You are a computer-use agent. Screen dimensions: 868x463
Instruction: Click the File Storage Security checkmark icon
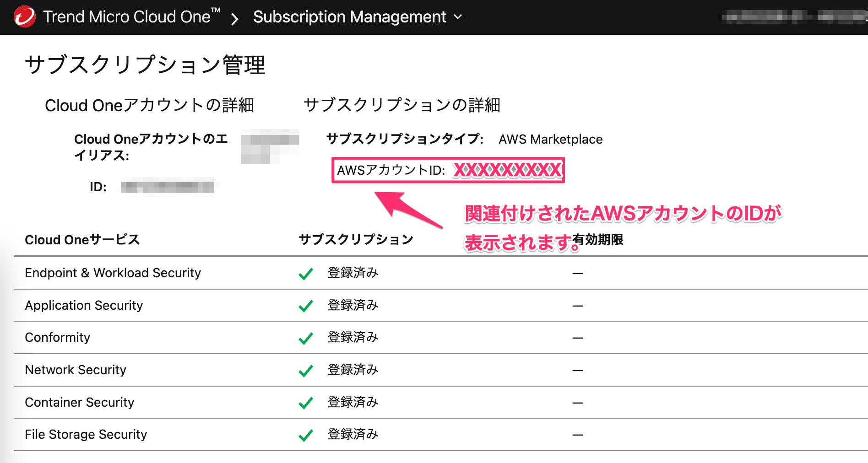click(305, 434)
